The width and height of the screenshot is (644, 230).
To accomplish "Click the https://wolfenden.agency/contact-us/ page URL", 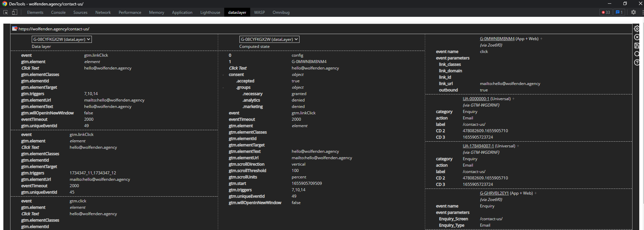I will [54, 29].
